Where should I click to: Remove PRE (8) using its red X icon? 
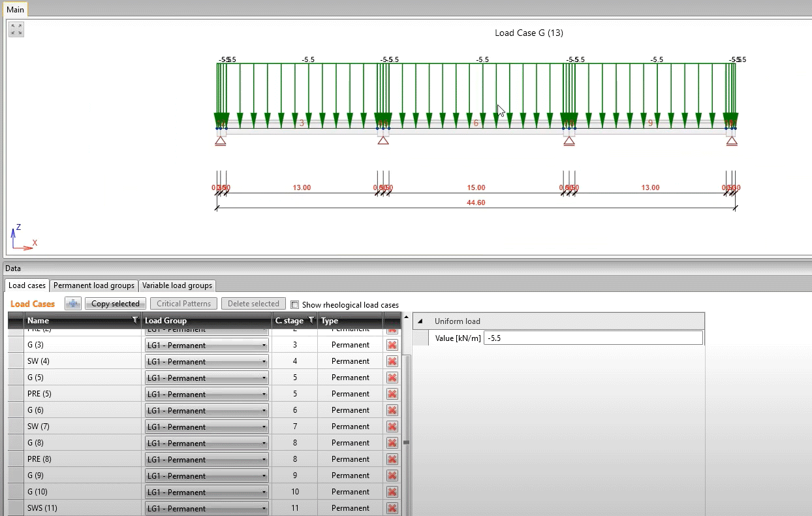coord(392,459)
